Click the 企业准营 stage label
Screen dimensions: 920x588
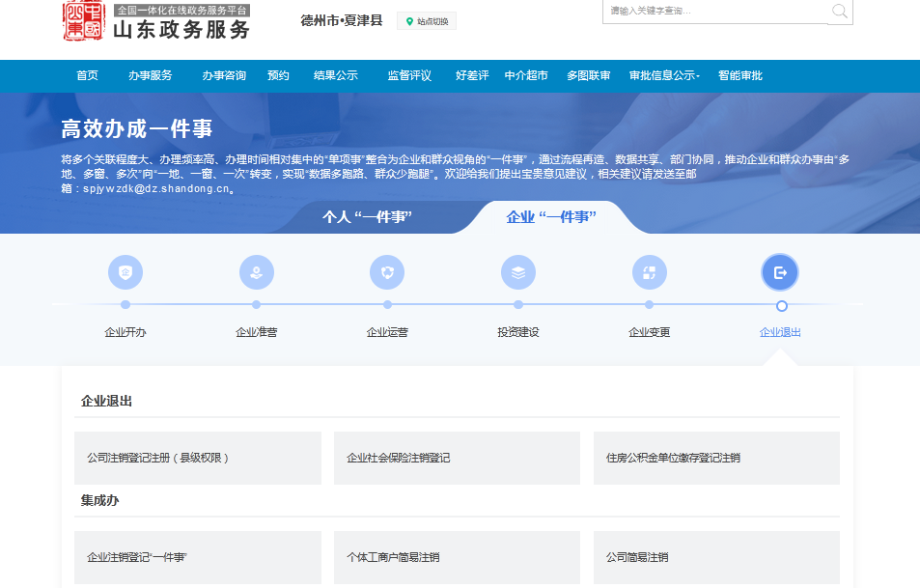pos(257,332)
